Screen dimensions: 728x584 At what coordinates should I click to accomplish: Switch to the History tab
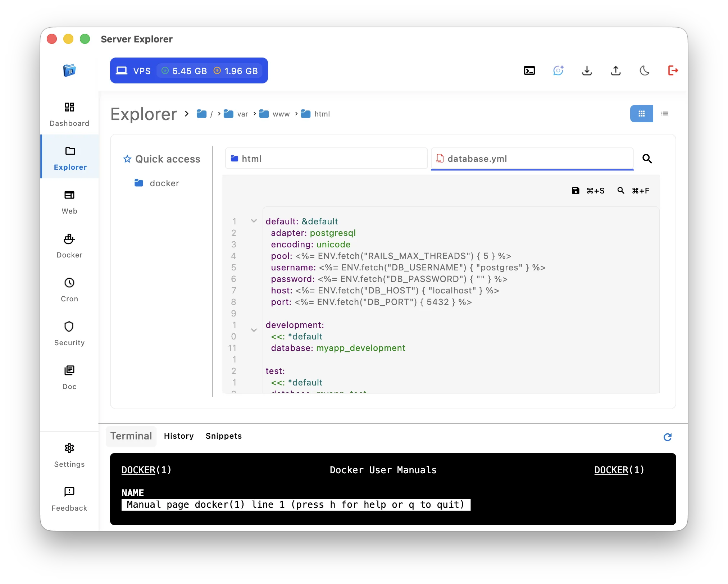tap(179, 436)
